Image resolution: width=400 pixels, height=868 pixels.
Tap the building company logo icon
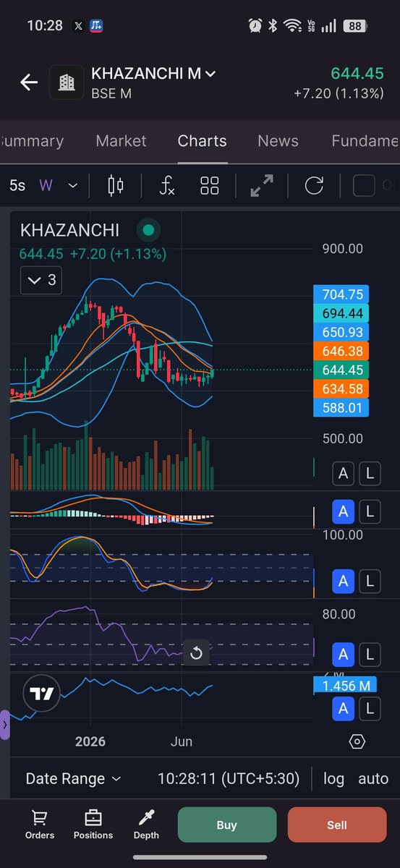coord(67,82)
